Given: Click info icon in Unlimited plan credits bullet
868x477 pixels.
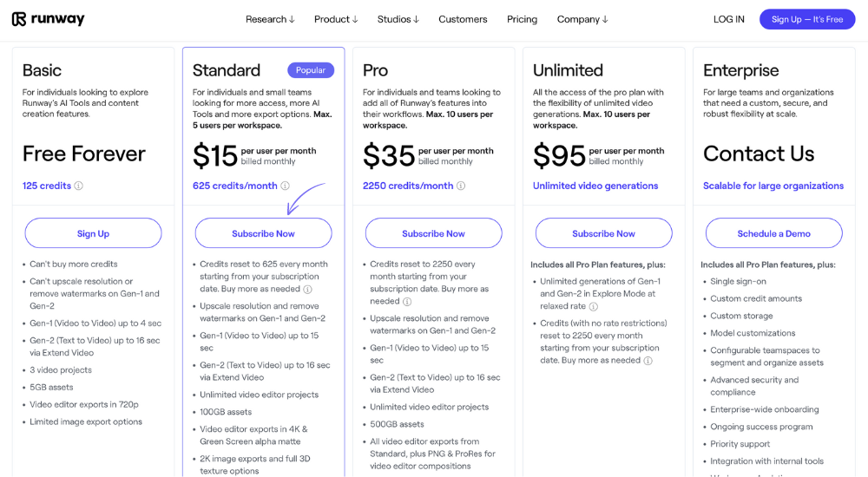Looking at the screenshot, I should click(x=648, y=361).
